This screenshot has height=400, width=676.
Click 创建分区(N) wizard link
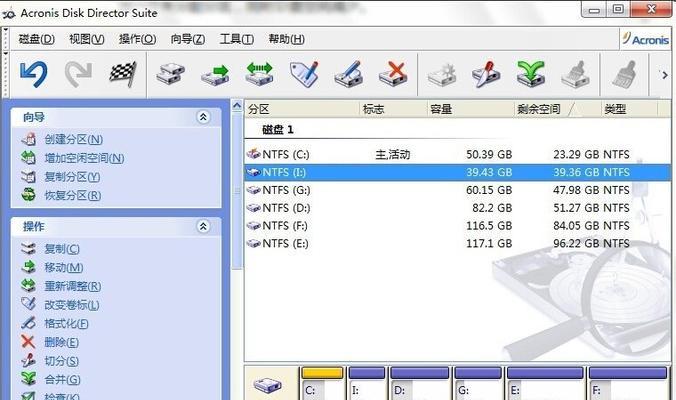[x=73, y=139]
